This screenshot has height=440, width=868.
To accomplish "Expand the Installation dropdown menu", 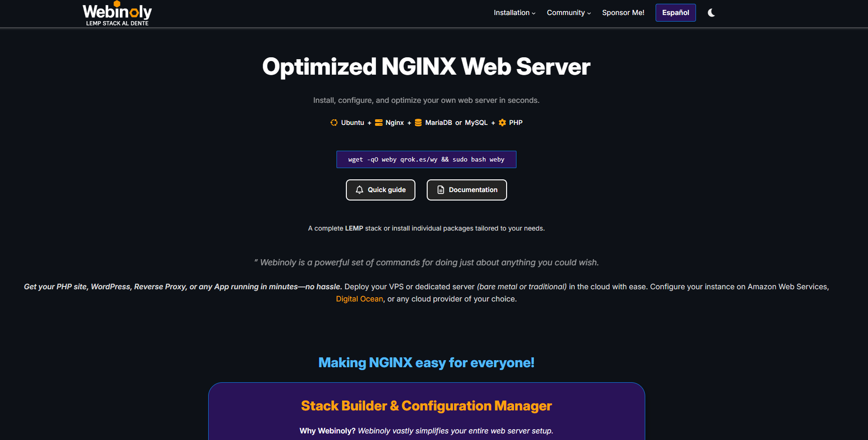I will (514, 13).
